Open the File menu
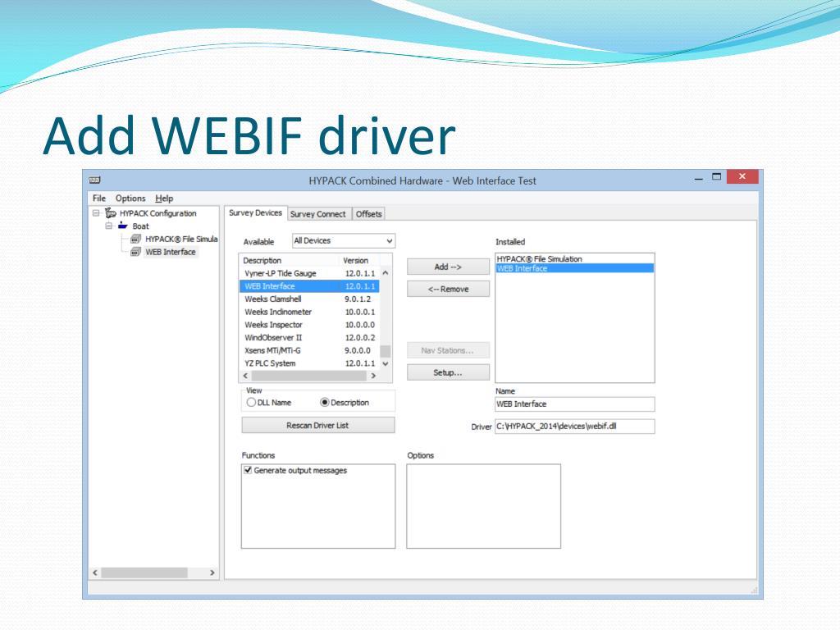 [99, 199]
